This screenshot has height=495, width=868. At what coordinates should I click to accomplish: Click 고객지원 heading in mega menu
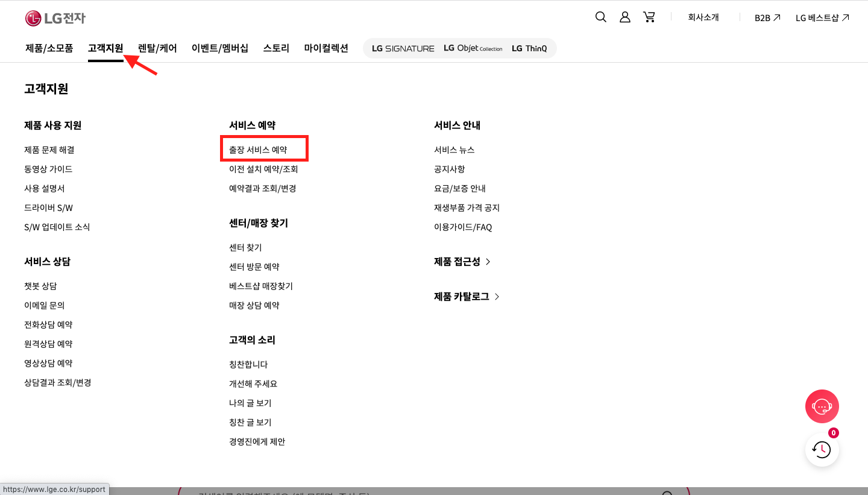pos(46,89)
